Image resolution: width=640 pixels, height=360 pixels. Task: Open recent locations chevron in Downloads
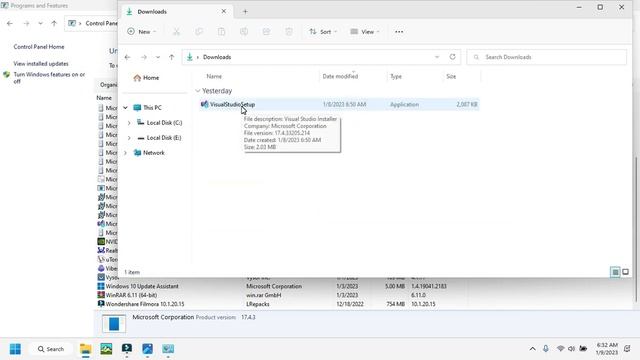158,57
